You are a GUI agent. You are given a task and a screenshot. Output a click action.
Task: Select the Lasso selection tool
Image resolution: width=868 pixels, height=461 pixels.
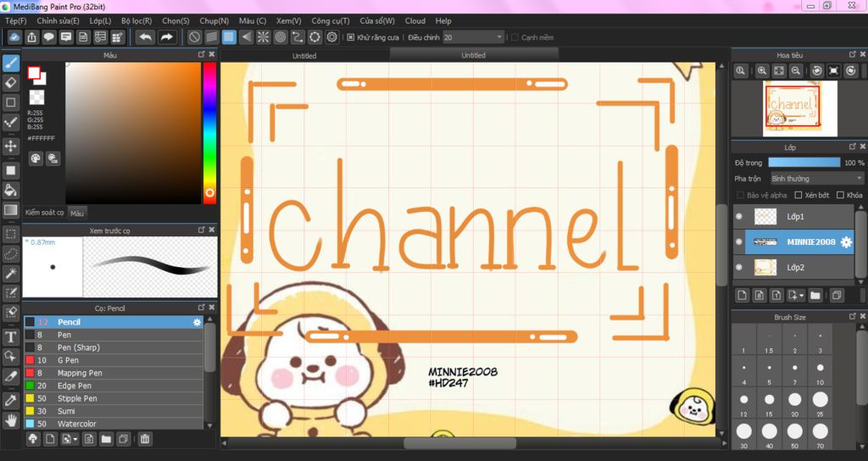[x=10, y=253]
